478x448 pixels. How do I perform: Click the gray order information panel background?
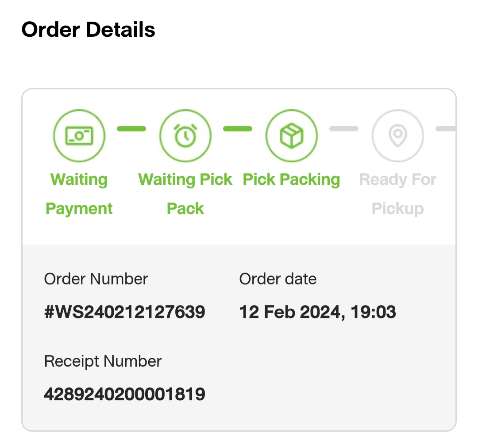pyautogui.click(x=336, y=376)
